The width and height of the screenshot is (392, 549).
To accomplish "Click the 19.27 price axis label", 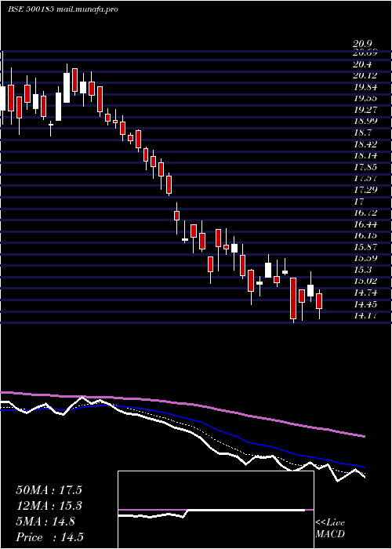I will [x=365, y=110].
